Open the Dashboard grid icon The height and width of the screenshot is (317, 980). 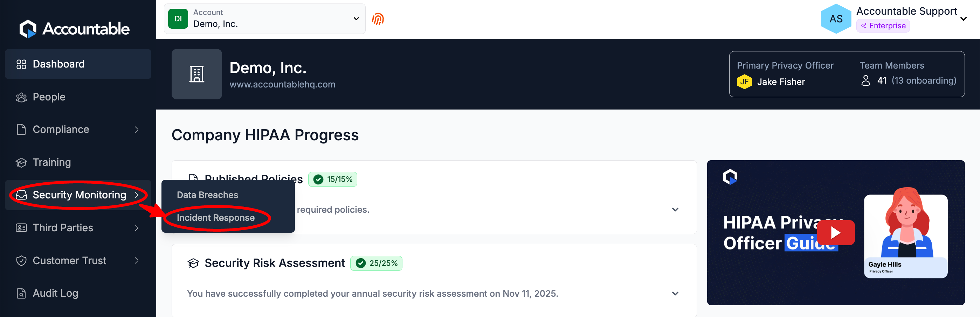pos(21,64)
